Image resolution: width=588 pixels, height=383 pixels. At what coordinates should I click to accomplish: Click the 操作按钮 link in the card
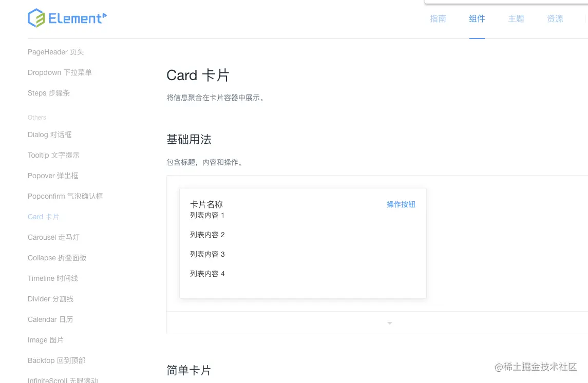(401, 205)
